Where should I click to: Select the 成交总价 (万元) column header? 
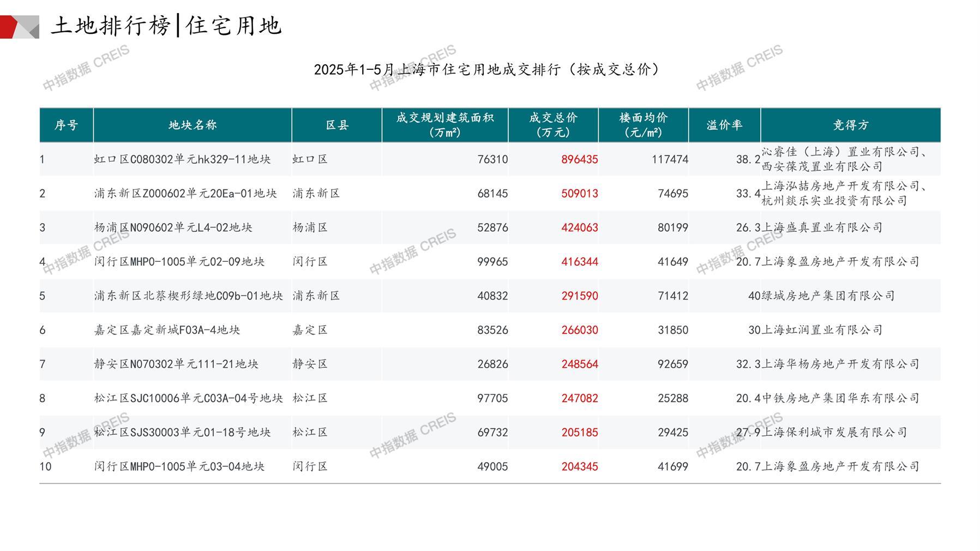coord(553,125)
